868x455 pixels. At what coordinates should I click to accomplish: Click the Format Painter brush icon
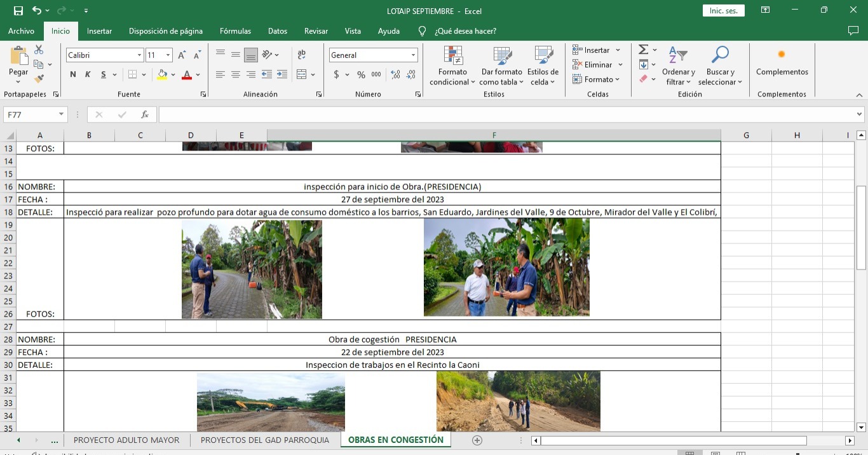point(39,79)
